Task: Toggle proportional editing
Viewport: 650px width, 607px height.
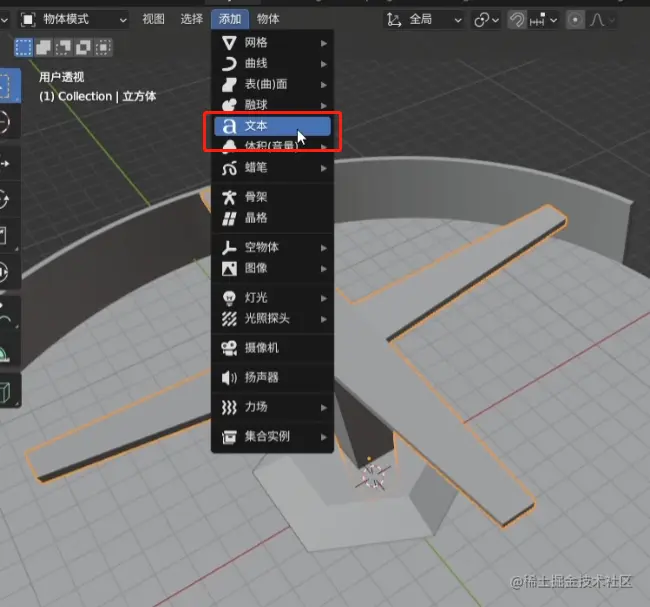Action: coord(575,19)
